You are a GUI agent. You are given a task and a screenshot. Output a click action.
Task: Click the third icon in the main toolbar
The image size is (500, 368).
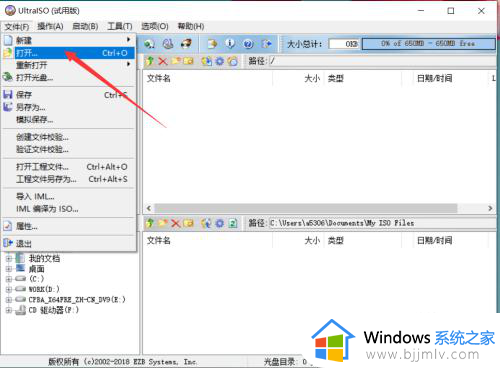pos(186,44)
